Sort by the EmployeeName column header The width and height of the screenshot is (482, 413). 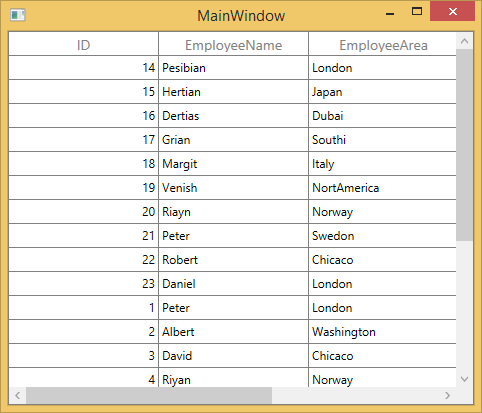(234, 44)
